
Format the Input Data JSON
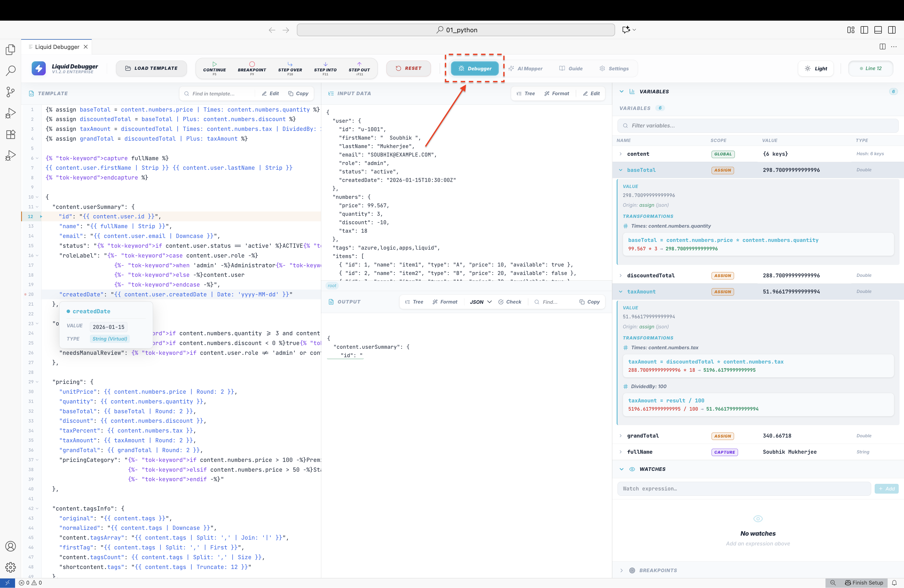point(557,94)
